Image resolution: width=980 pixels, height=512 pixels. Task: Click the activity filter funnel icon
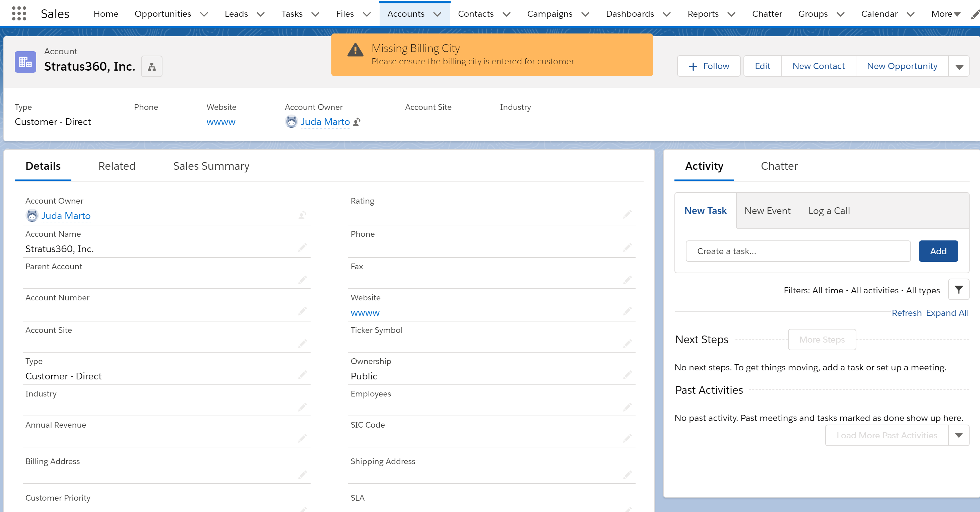coord(958,290)
